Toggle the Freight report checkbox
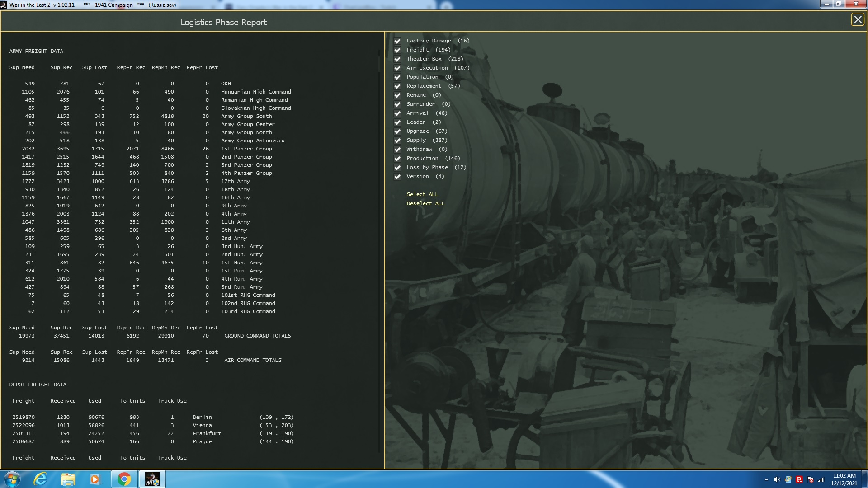 click(x=397, y=50)
